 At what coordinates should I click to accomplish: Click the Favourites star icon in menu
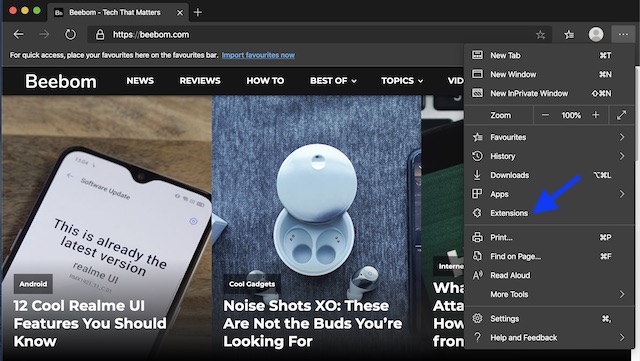477,137
